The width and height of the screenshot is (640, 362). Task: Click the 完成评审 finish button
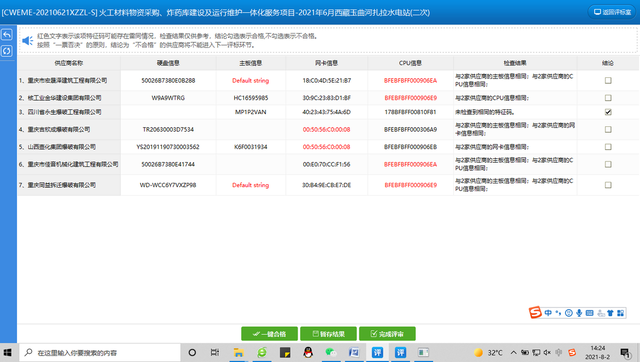tap(387, 334)
